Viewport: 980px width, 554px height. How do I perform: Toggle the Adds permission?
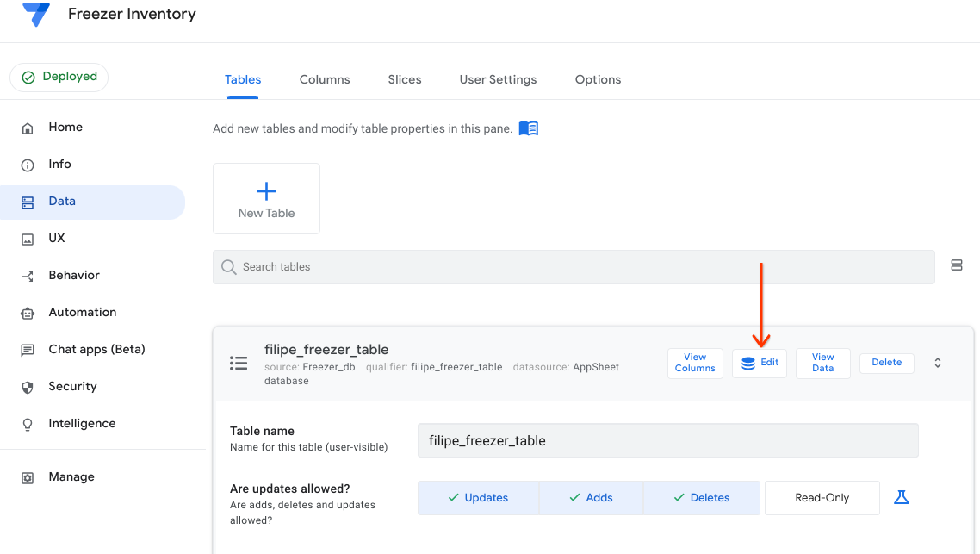[x=591, y=498]
